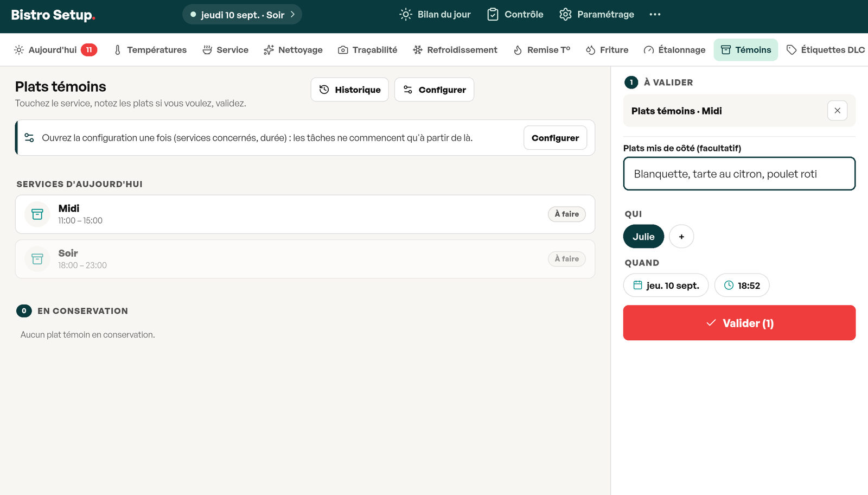The width and height of the screenshot is (868, 495).
Task: Click the box icon of the Soir service
Action: click(x=37, y=259)
